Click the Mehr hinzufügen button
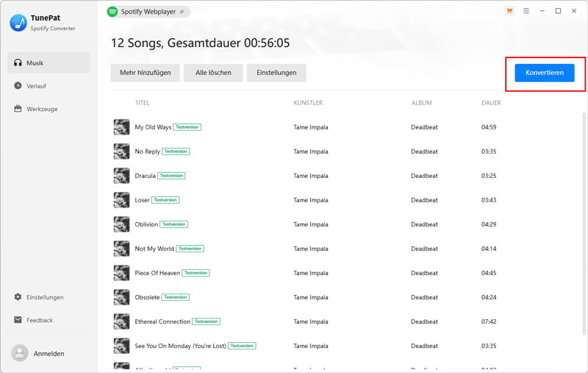 tap(145, 73)
